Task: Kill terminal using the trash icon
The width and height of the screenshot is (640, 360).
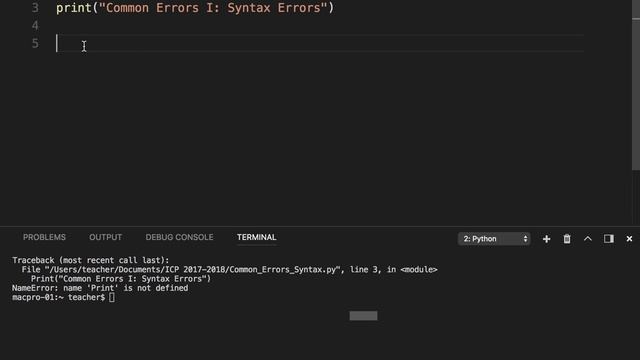Action: coord(567,239)
